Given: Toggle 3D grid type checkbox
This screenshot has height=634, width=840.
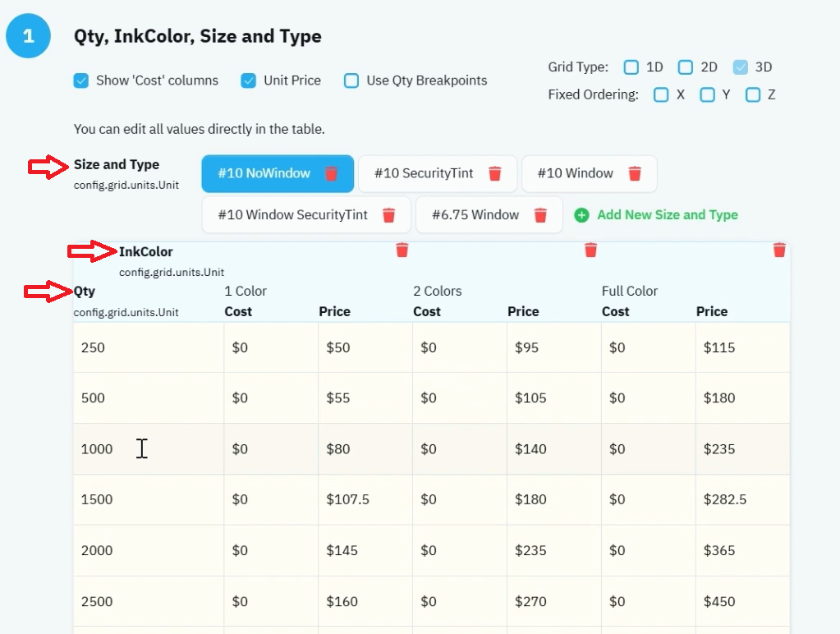Looking at the screenshot, I should 741,67.
